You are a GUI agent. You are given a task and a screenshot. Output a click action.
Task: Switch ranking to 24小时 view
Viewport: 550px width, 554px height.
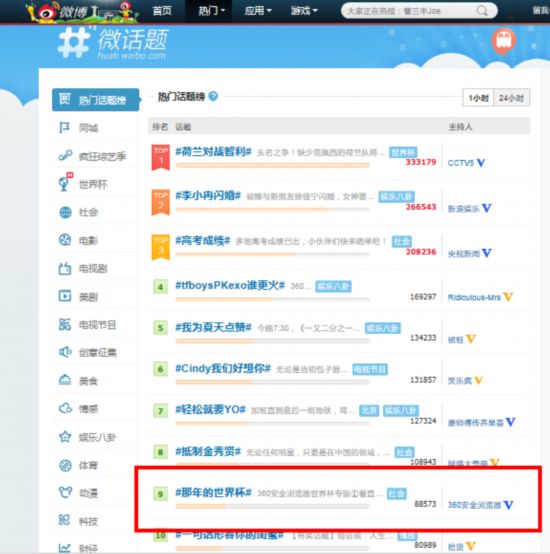click(511, 98)
